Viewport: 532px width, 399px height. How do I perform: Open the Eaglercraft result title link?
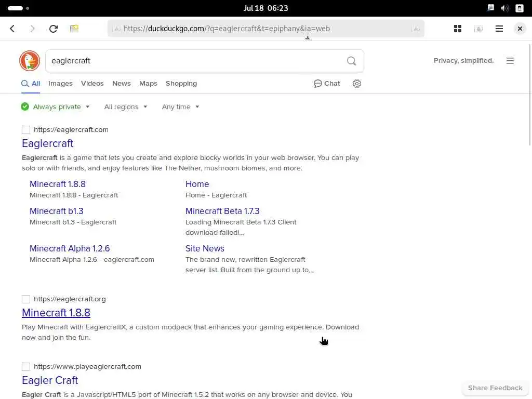coord(47,143)
